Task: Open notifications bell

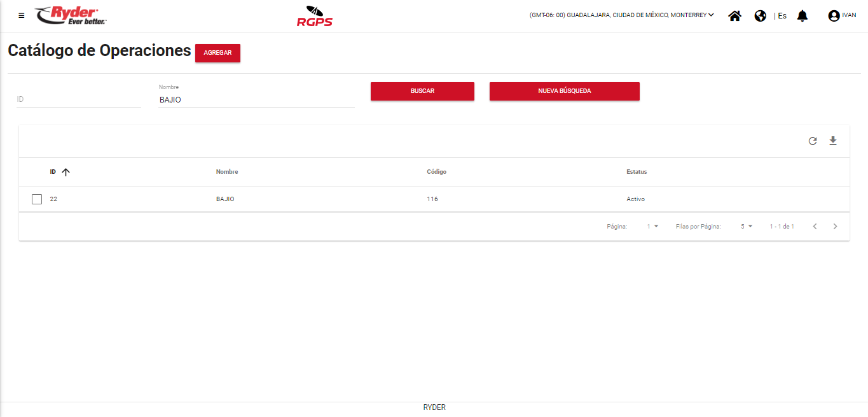Action: tap(803, 16)
